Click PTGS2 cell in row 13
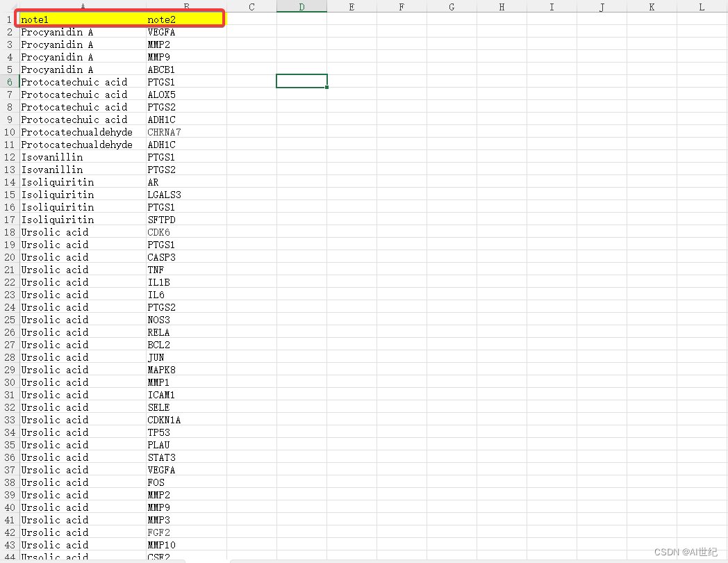 click(186, 170)
